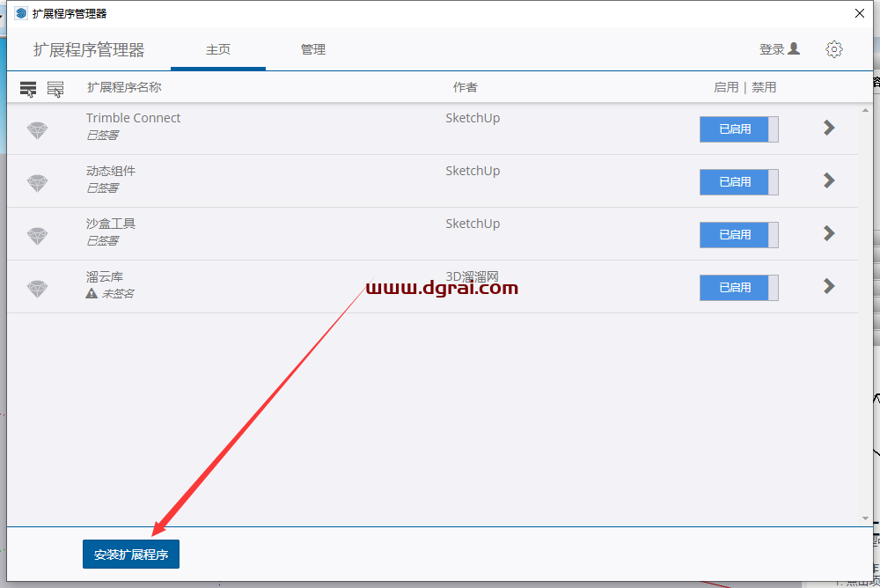Image resolution: width=880 pixels, height=588 pixels.
Task: Click the list scrollbar up arrow
Action: point(865,111)
